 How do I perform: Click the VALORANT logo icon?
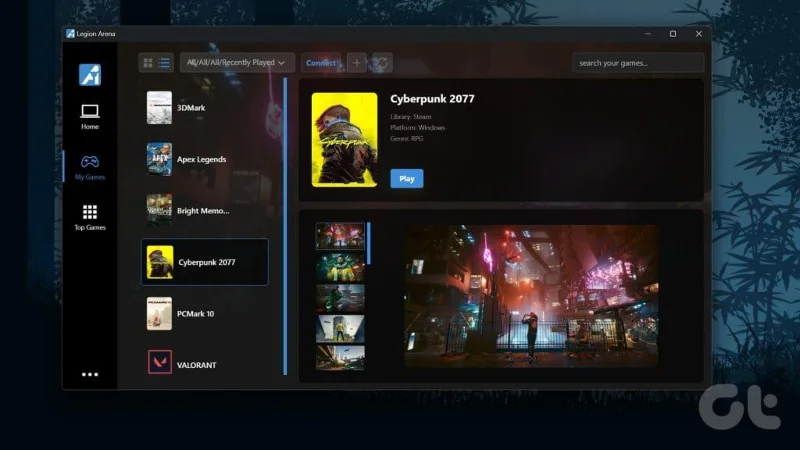tap(160, 362)
